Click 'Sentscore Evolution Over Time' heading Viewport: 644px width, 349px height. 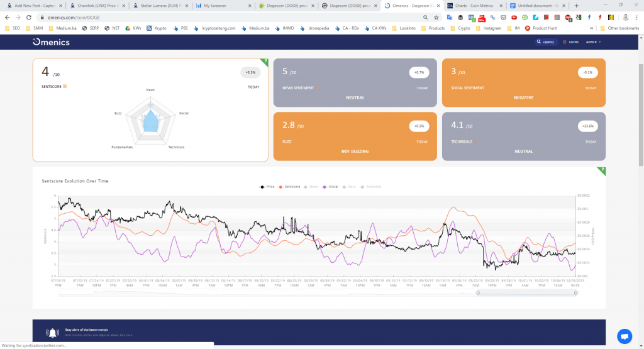click(75, 181)
